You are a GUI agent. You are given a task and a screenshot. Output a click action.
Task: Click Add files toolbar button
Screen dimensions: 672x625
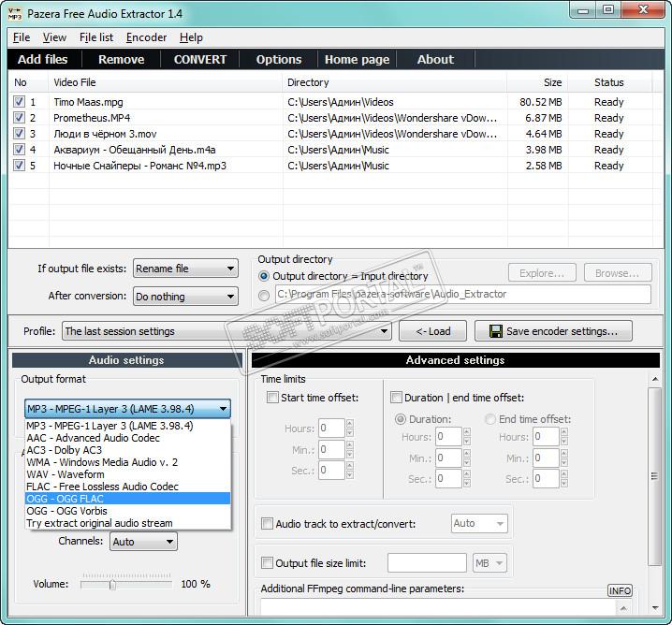pyautogui.click(x=43, y=59)
